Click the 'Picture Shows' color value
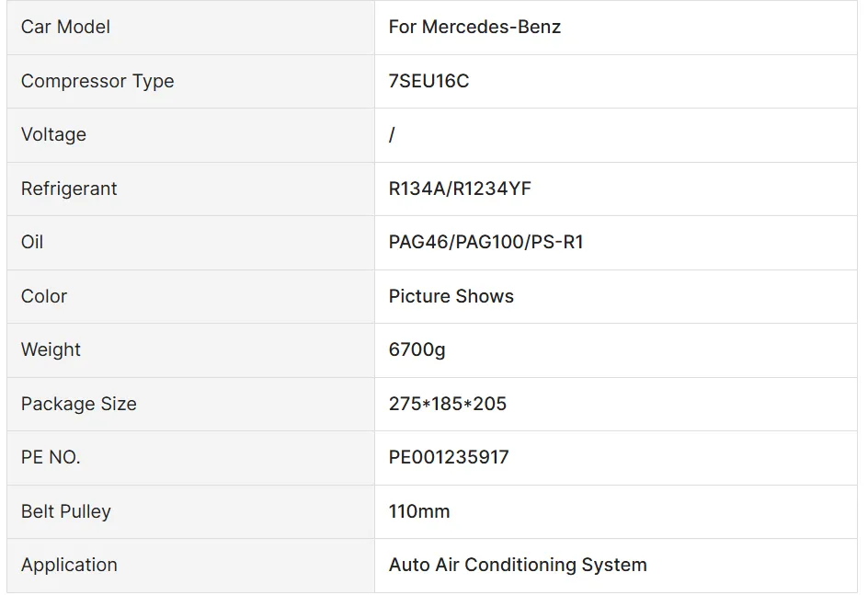 pyautogui.click(x=451, y=296)
